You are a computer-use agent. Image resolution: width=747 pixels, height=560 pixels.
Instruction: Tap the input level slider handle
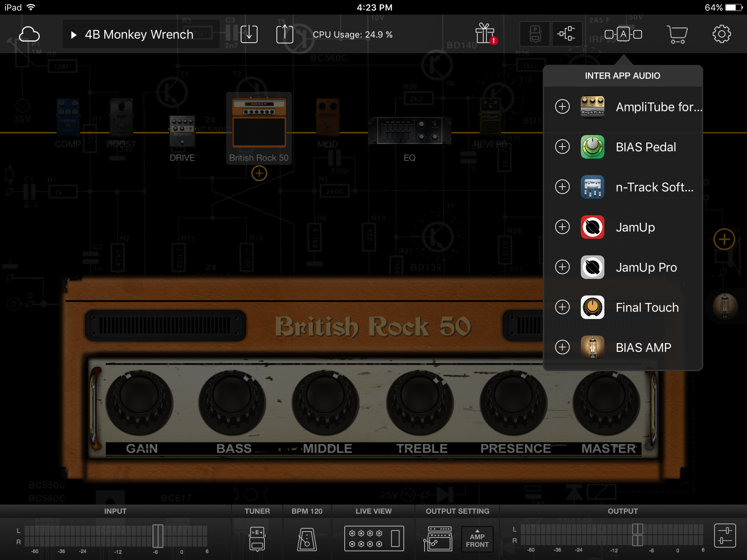pyautogui.click(x=158, y=536)
